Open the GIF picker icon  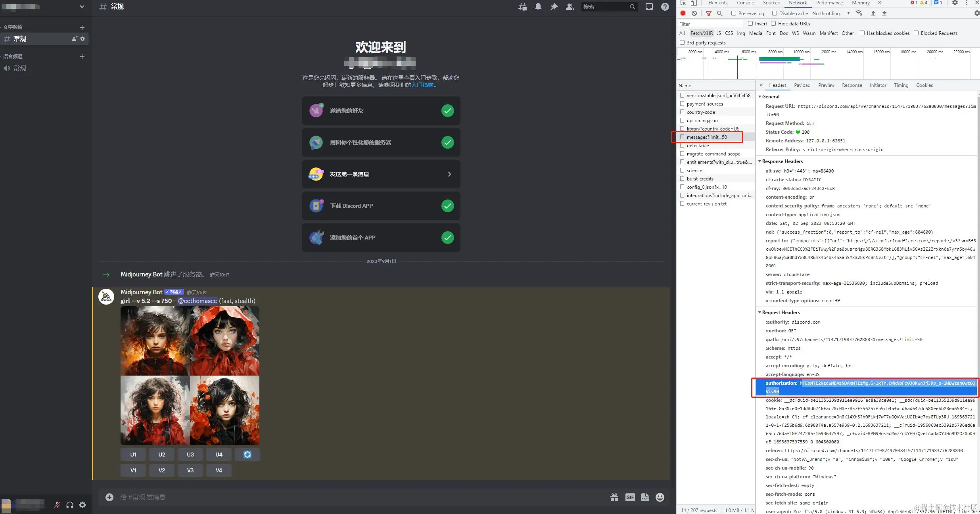(630, 497)
